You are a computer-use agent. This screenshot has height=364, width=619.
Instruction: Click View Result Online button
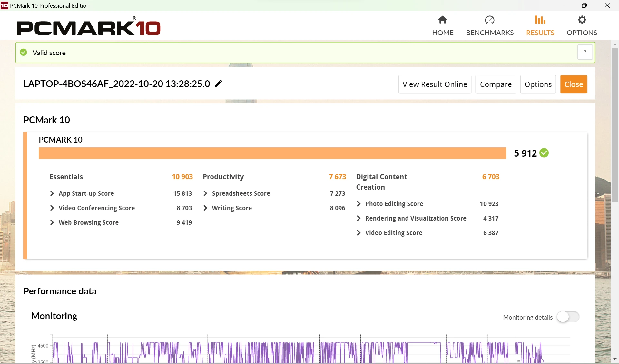point(435,84)
